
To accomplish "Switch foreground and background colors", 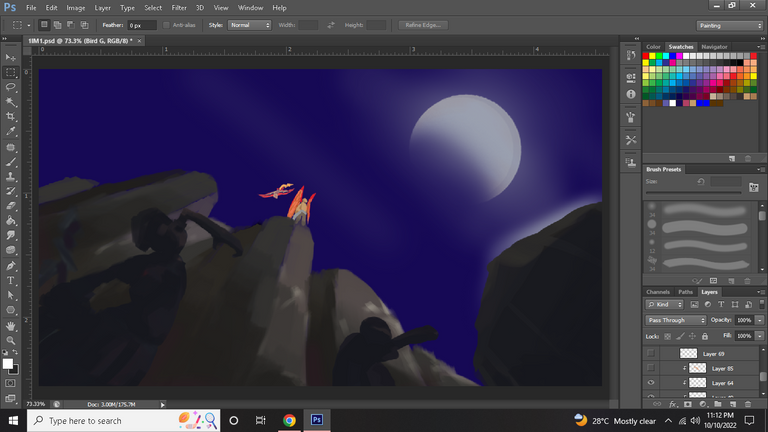I will (x=15, y=352).
